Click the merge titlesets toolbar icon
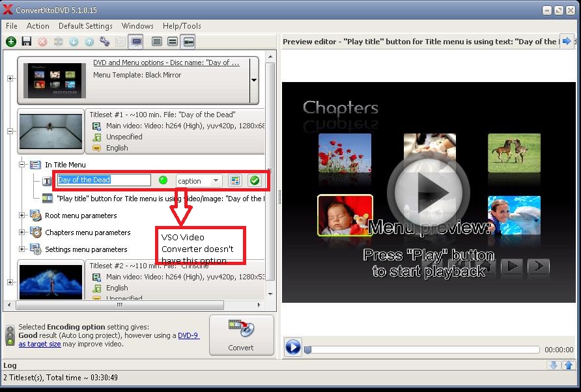Screen dimensions: 581x392 point(58,42)
